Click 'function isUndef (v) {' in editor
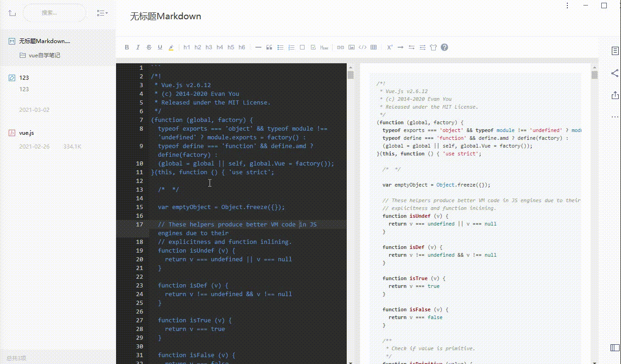This screenshot has width=621, height=364. (x=196, y=250)
